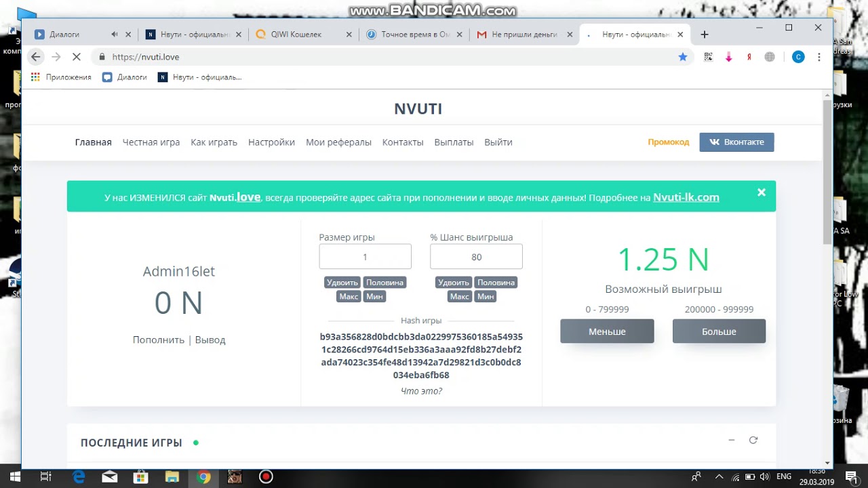
Task: Open the QR code extension icon
Action: (708, 57)
